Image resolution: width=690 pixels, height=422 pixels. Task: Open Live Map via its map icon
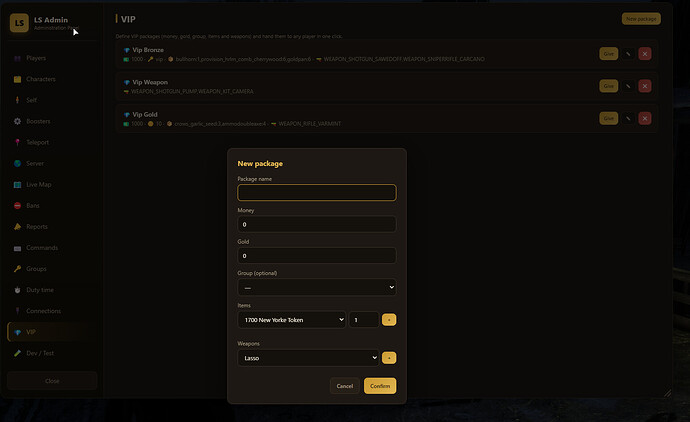click(17, 185)
